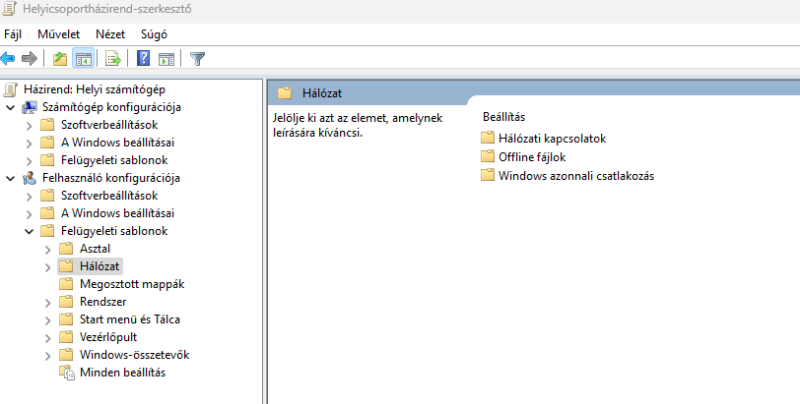
Task: Select Felhasználó konfigurációja tree item
Action: [111, 178]
